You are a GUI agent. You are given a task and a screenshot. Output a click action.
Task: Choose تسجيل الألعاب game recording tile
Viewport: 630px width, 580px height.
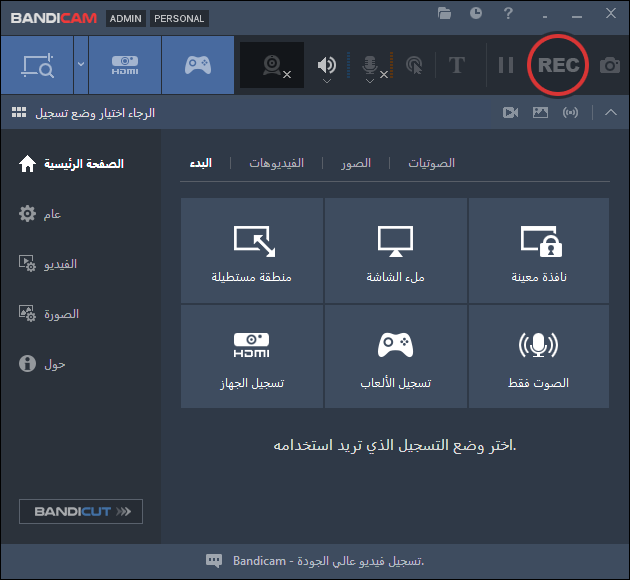396,357
